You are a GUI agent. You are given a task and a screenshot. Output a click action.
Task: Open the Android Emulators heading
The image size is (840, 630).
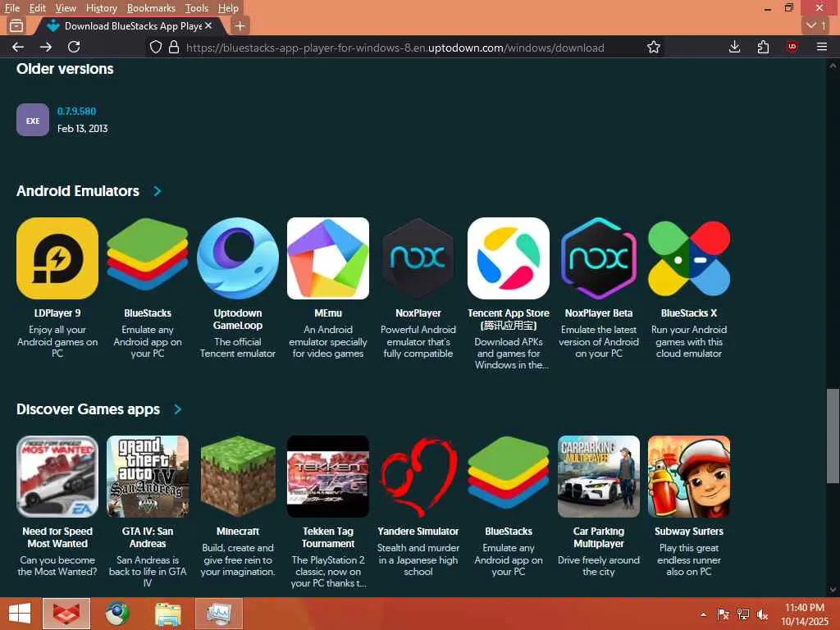[78, 191]
